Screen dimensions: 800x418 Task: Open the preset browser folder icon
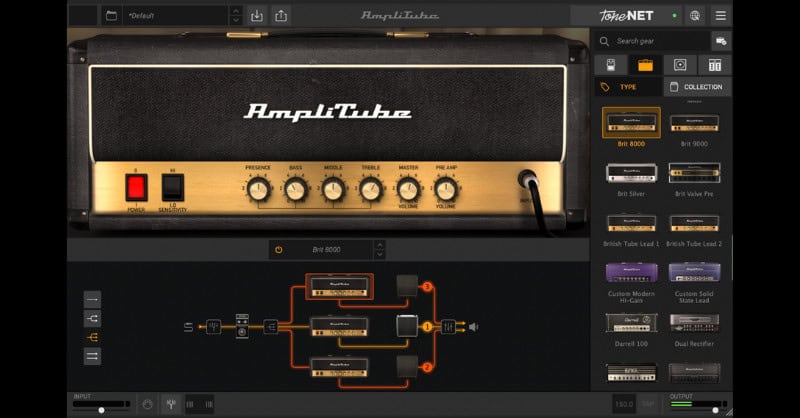[x=111, y=16]
